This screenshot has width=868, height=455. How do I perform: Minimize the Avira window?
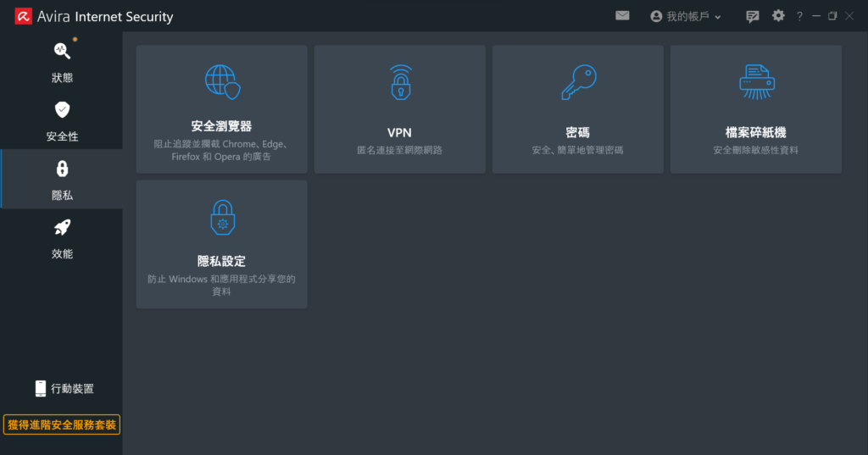point(816,16)
